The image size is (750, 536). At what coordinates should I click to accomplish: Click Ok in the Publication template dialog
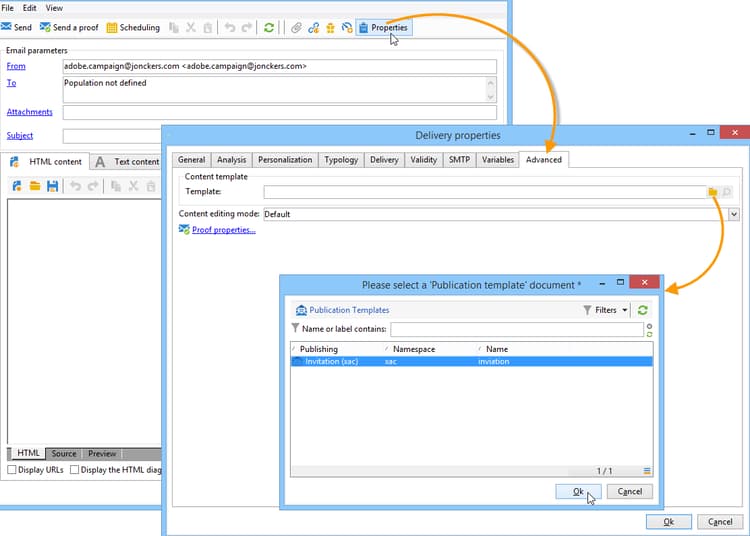coord(578,491)
